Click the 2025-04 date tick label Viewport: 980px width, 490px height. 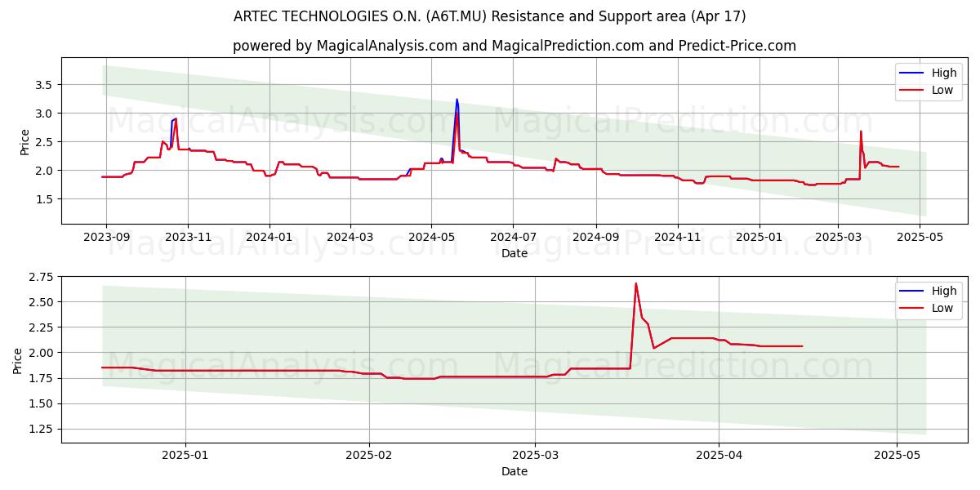coord(719,454)
